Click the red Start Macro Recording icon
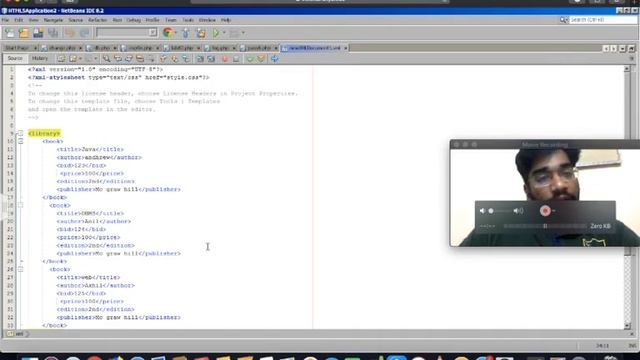This screenshot has height=360, width=640. [x=225, y=59]
